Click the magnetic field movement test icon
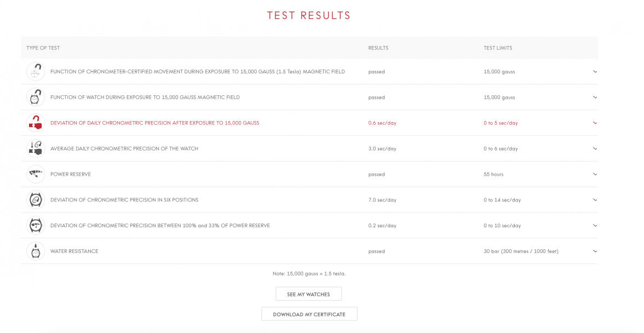The height and width of the screenshot is (333, 644). click(x=36, y=72)
